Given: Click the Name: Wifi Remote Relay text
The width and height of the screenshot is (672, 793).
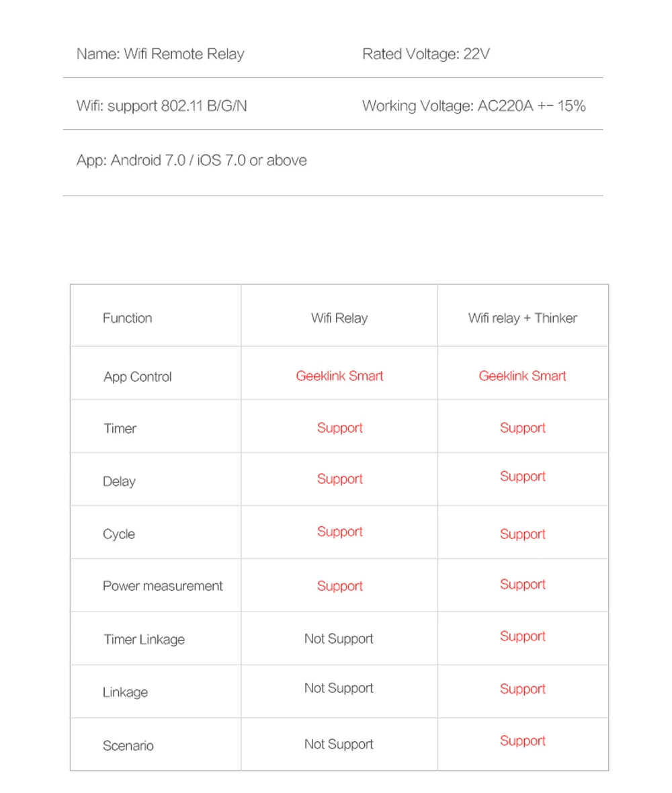Looking at the screenshot, I should pyautogui.click(x=161, y=54).
